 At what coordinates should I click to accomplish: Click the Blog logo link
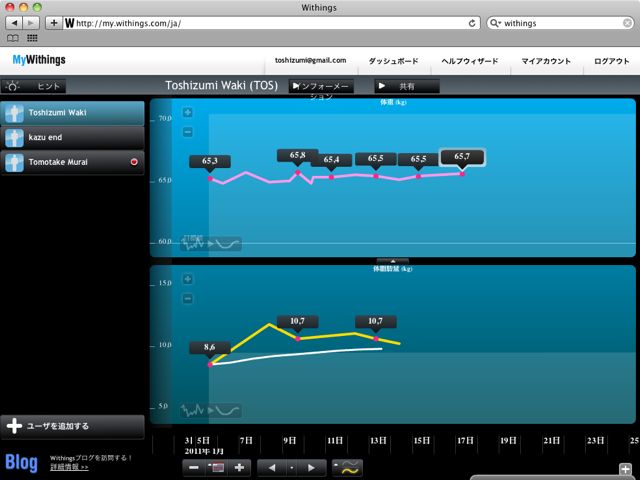tap(21, 462)
